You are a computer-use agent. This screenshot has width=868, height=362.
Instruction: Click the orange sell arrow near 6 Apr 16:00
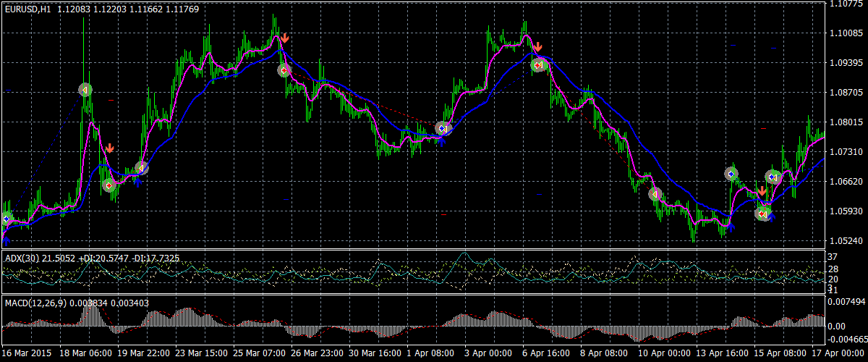[538, 48]
